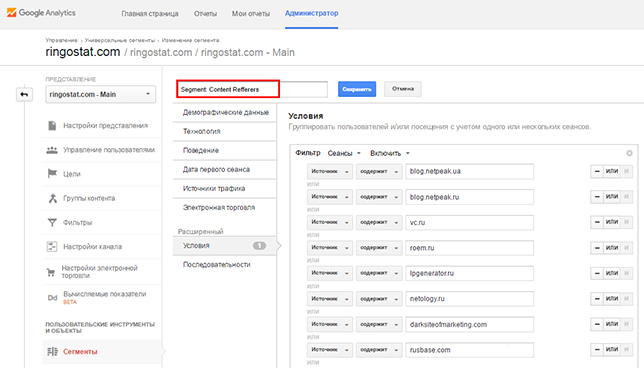Remove the blog.netpeak.ua condition with minus

(x=597, y=171)
